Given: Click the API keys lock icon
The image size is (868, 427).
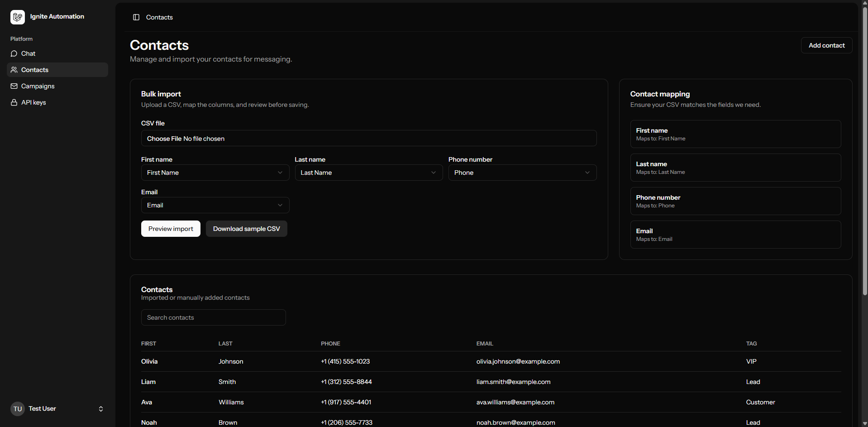Looking at the screenshot, I should coord(14,102).
